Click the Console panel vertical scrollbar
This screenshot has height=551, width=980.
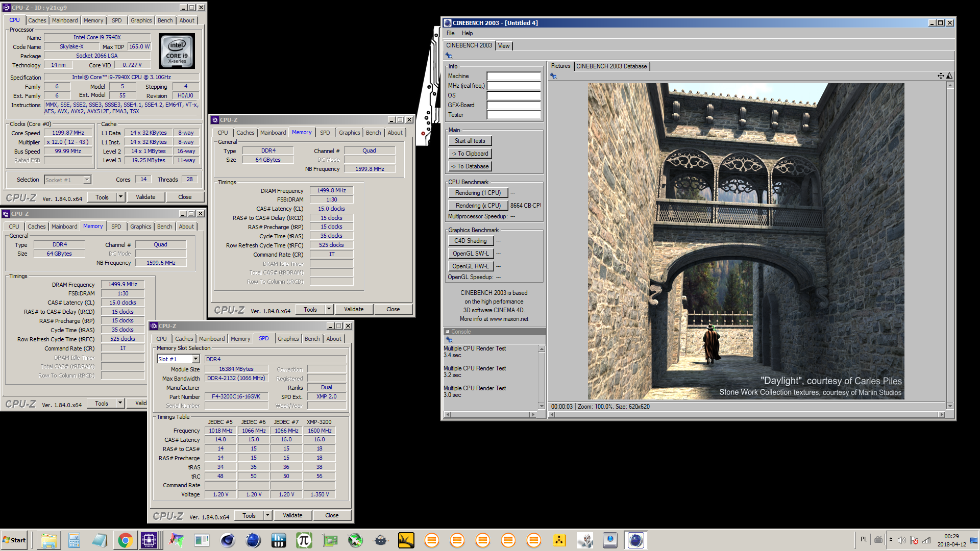542,377
